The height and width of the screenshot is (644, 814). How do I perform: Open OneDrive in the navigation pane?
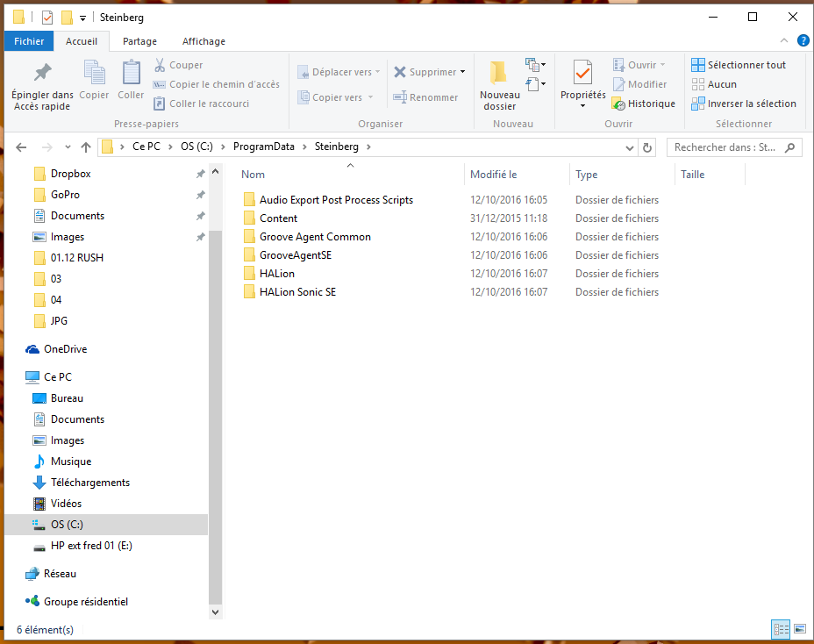coord(66,349)
